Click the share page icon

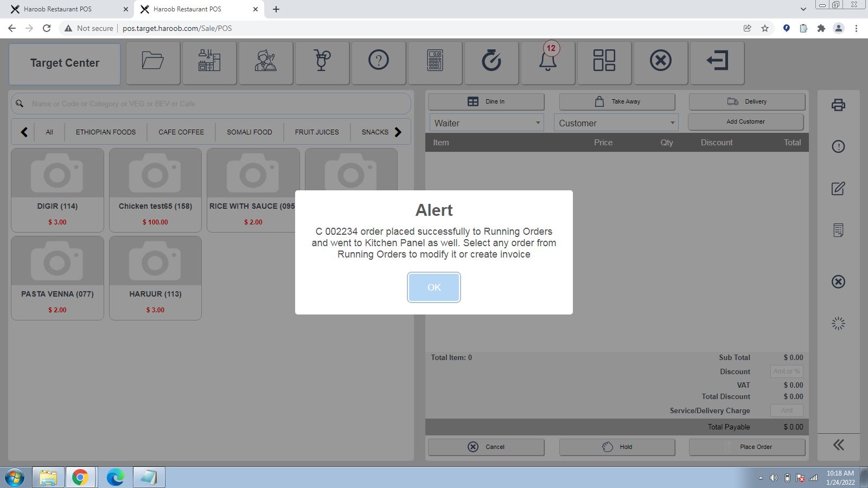click(747, 28)
